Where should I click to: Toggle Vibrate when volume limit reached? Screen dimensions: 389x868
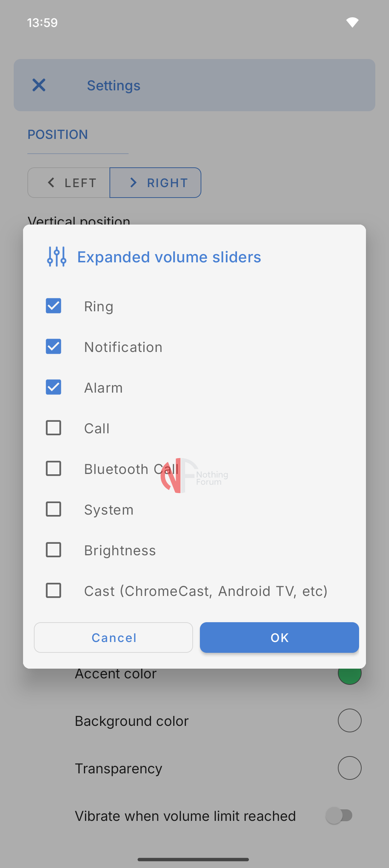pyautogui.click(x=339, y=815)
